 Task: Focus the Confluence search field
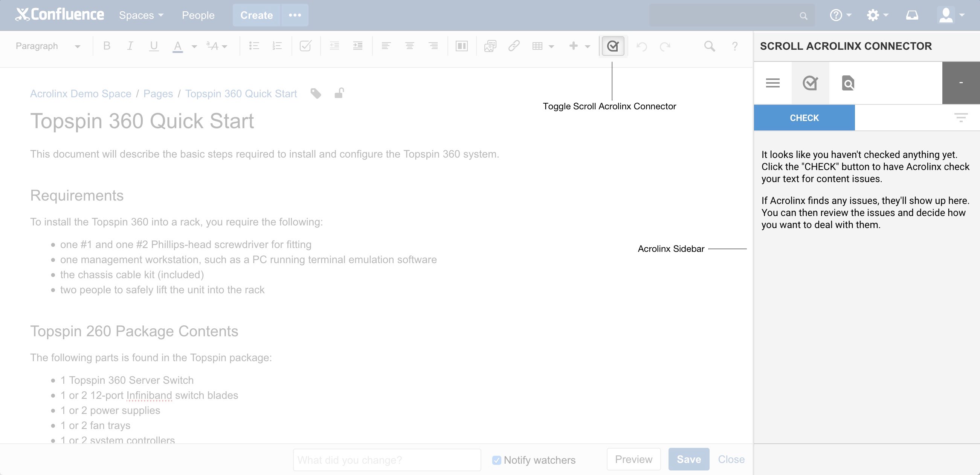731,15
